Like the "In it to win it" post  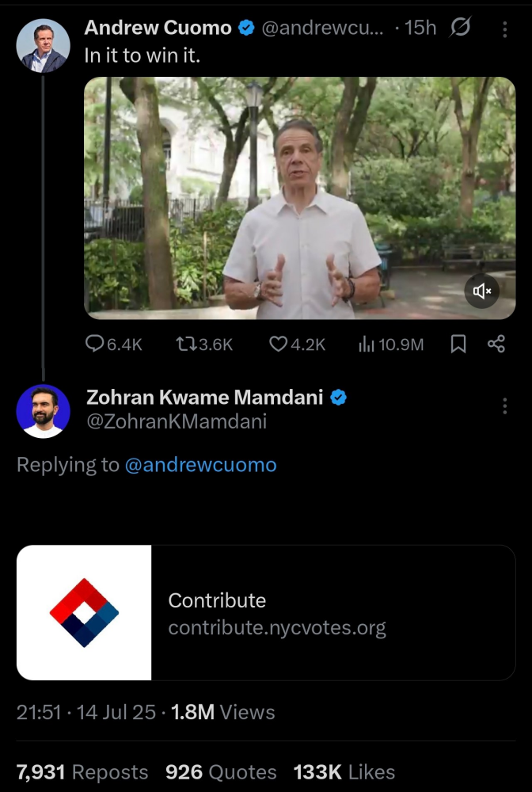(x=278, y=344)
